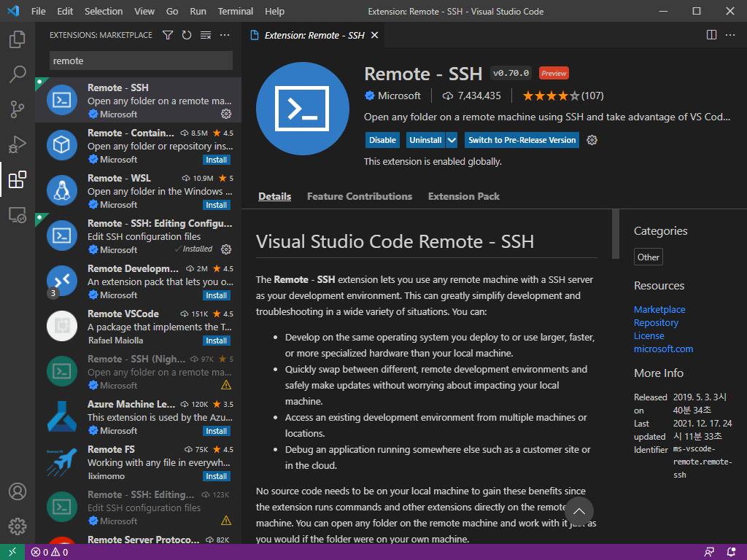Open errors and warnings status item
747x560 pixels.
(x=50, y=552)
